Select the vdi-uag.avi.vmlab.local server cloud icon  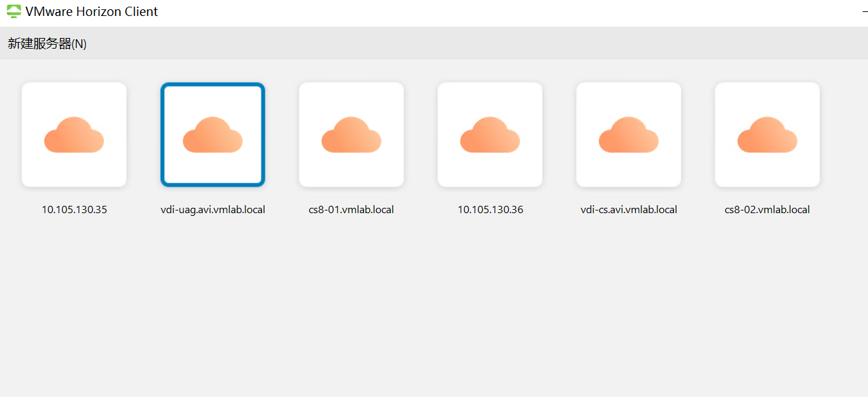point(213,135)
